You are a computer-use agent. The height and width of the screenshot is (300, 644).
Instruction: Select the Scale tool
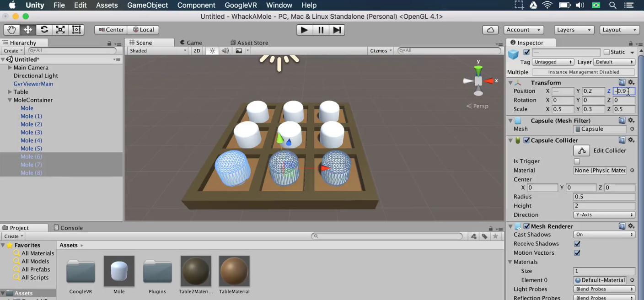(x=60, y=30)
